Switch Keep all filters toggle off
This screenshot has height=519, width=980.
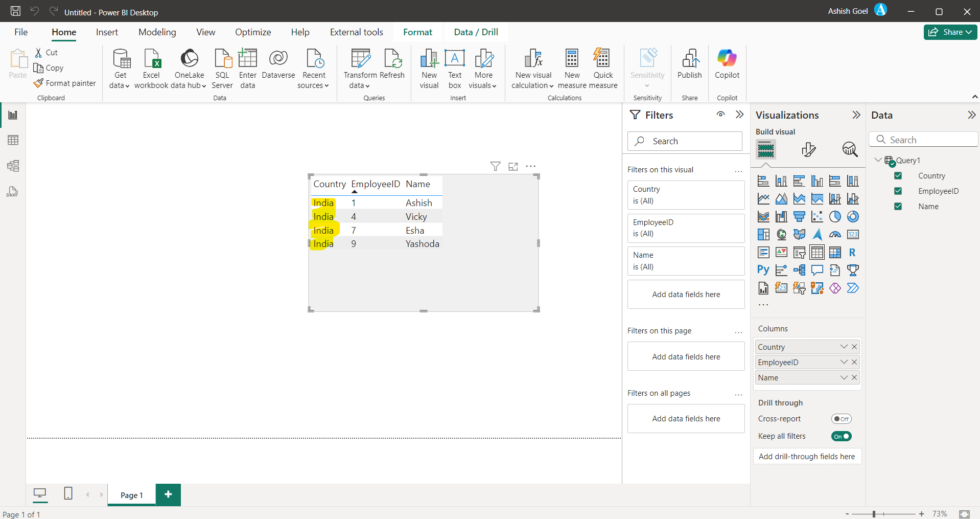(842, 436)
